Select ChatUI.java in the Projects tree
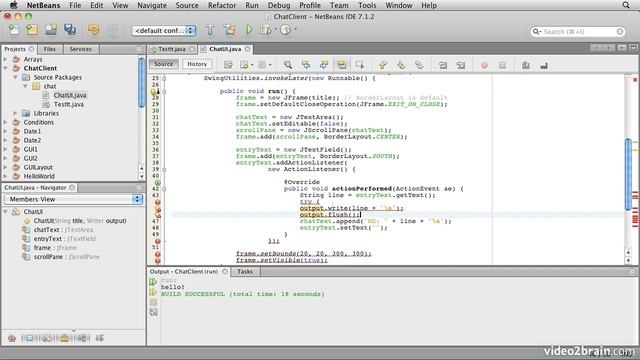This screenshot has height=360, width=640. pos(70,95)
